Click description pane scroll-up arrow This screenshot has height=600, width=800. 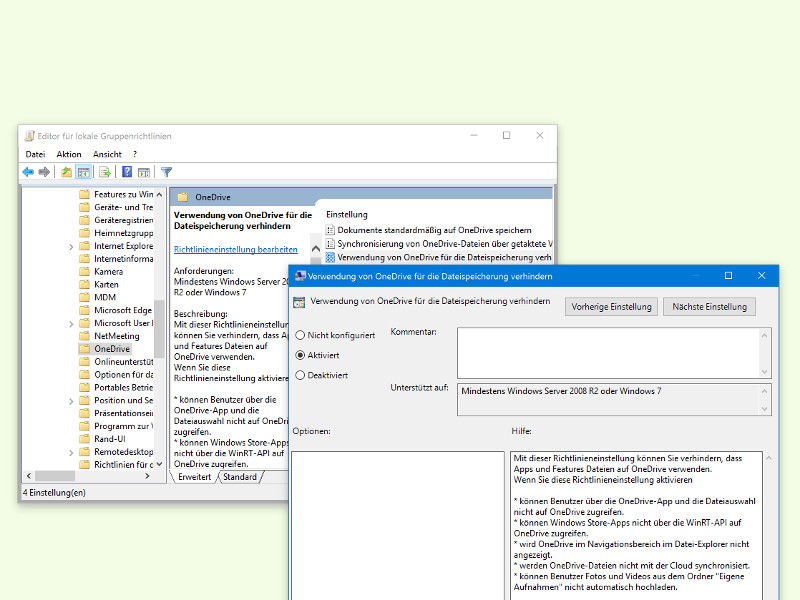(x=316, y=248)
